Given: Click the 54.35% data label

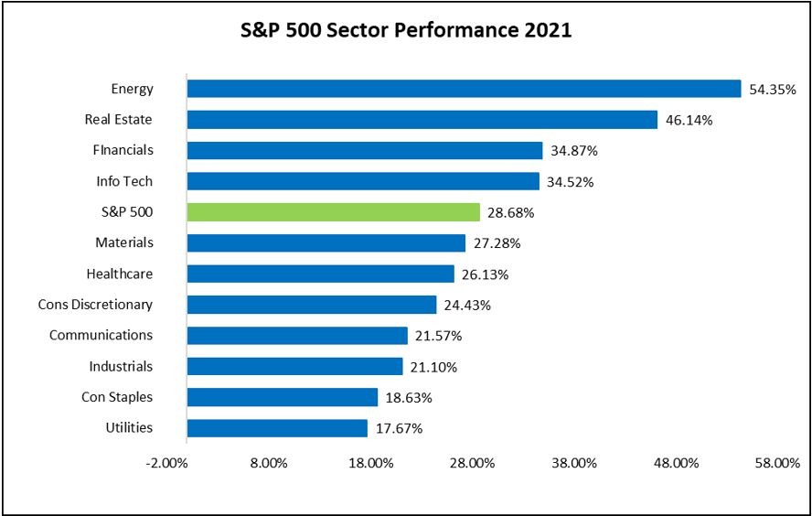Looking at the screenshot, I should 772,90.
